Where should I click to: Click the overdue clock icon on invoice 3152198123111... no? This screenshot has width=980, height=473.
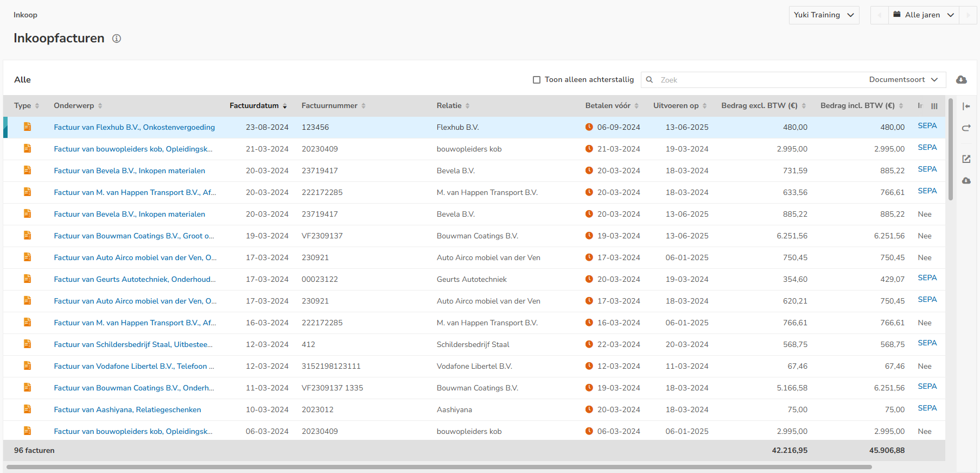(589, 366)
